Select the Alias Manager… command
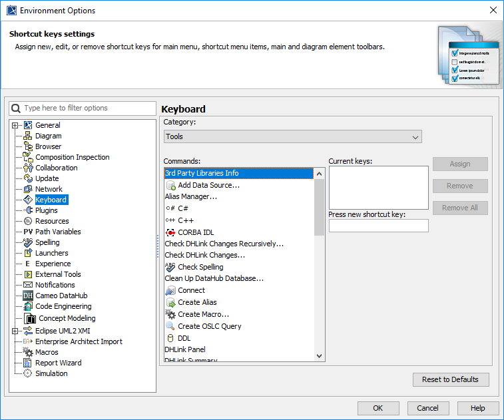Screen dimensions: 504x420 (x=239, y=196)
